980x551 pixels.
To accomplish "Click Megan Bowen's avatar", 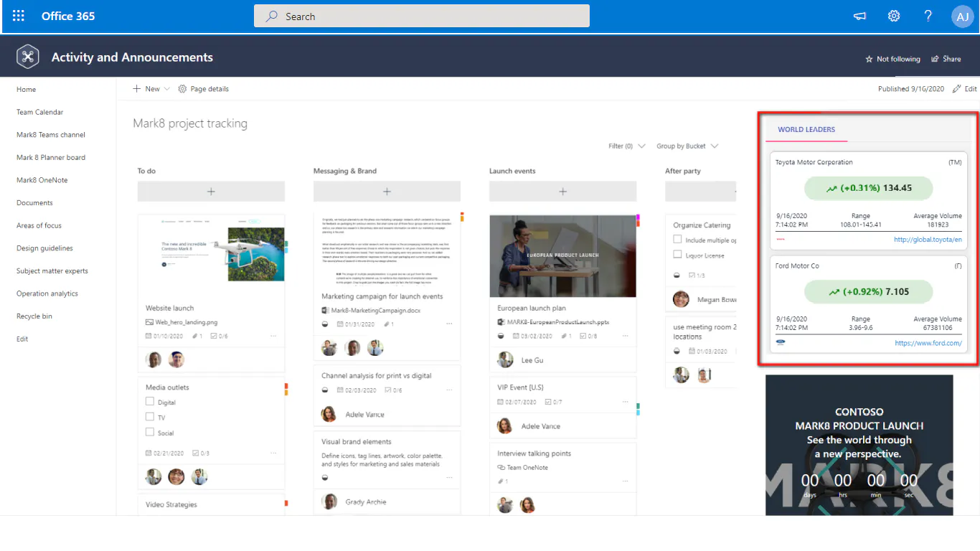I will (x=682, y=299).
